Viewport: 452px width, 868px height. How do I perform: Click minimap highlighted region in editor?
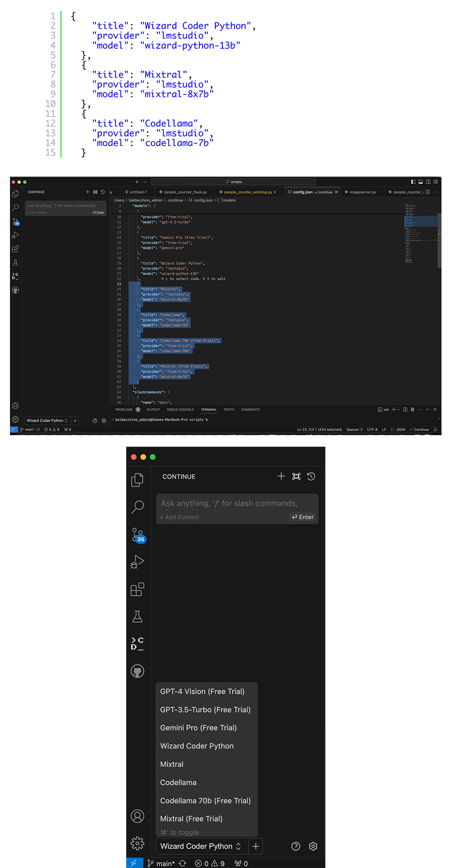[420, 221]
